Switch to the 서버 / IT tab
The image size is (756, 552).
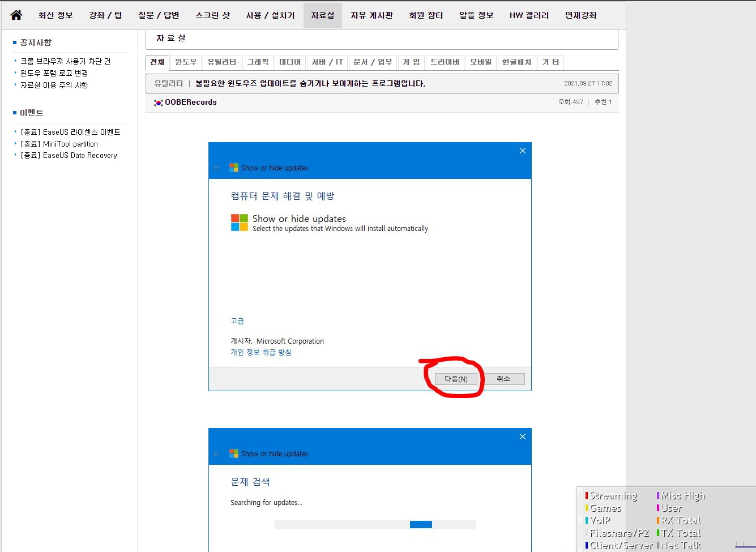tap(327, 62)
